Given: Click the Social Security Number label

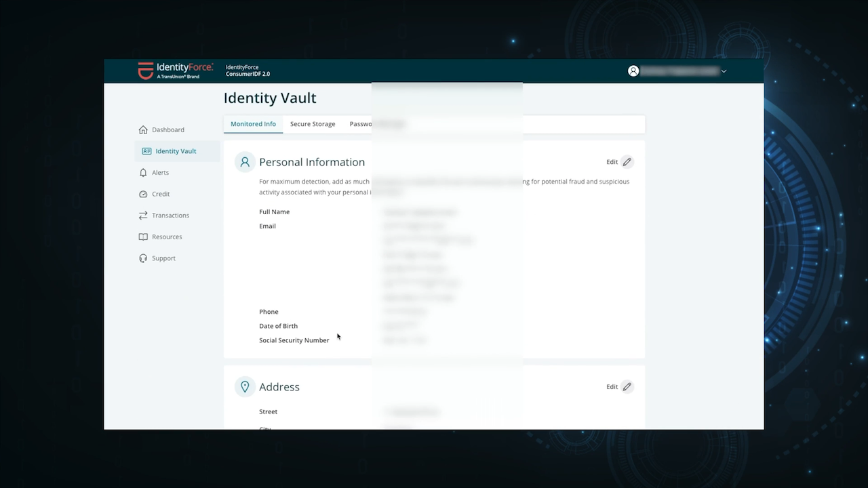Looking at the screenshot, I should (x=294, y=340).
